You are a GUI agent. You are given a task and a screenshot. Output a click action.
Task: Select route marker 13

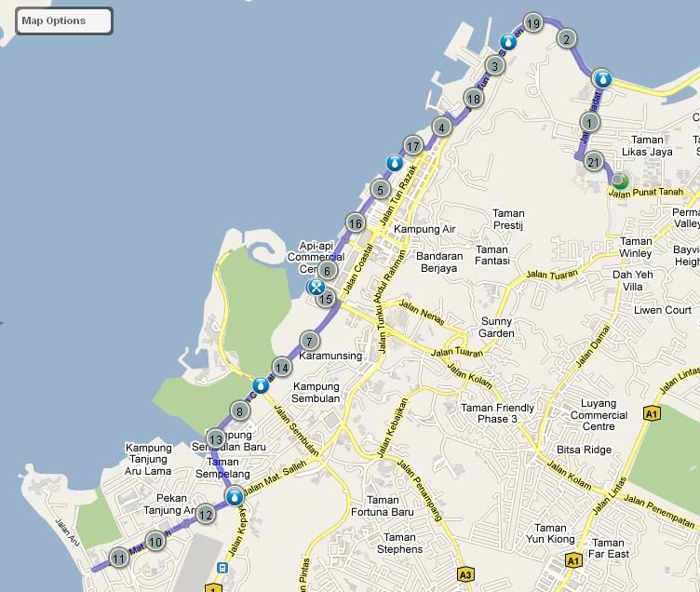[216, 439]
